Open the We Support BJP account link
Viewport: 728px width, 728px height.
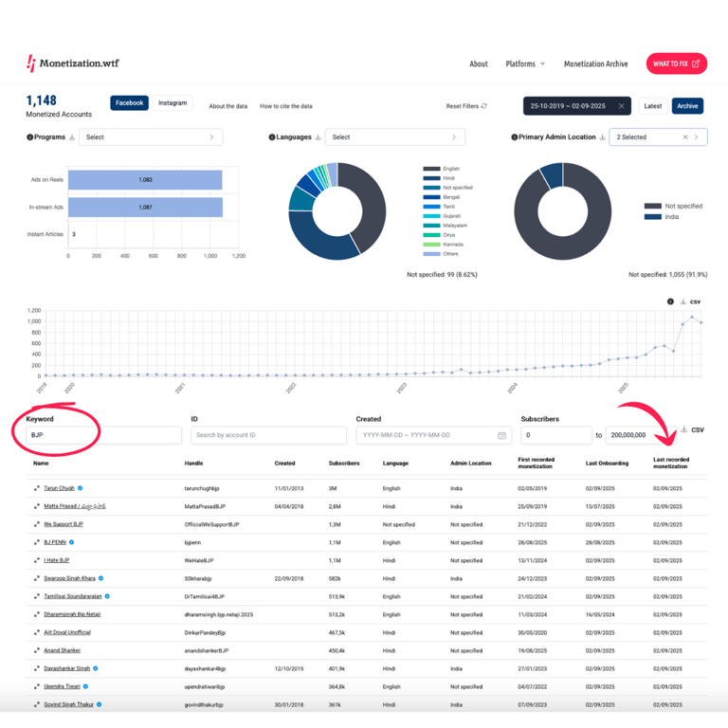(x=64, y=524)
